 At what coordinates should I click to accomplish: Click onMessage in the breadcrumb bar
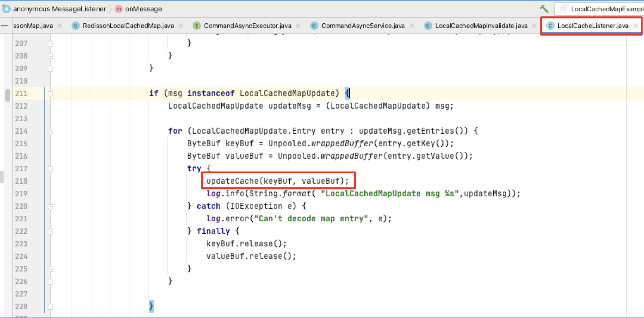(x=144, y=9)
